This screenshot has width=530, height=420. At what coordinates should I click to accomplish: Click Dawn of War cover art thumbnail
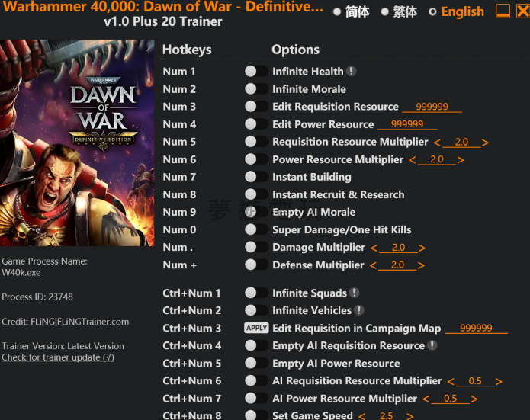pos(77,143)
